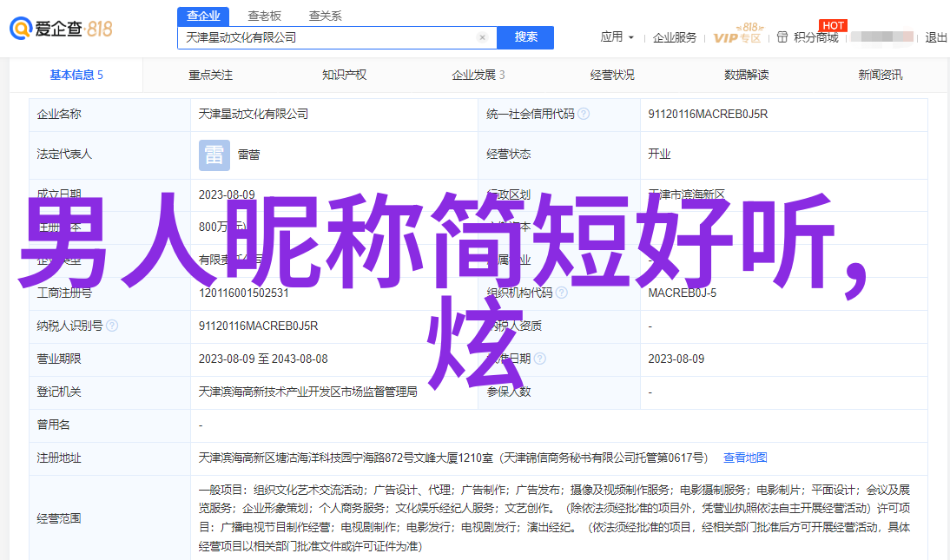
Task: Click the HOT badge above 积分商城
Action: 833,25
